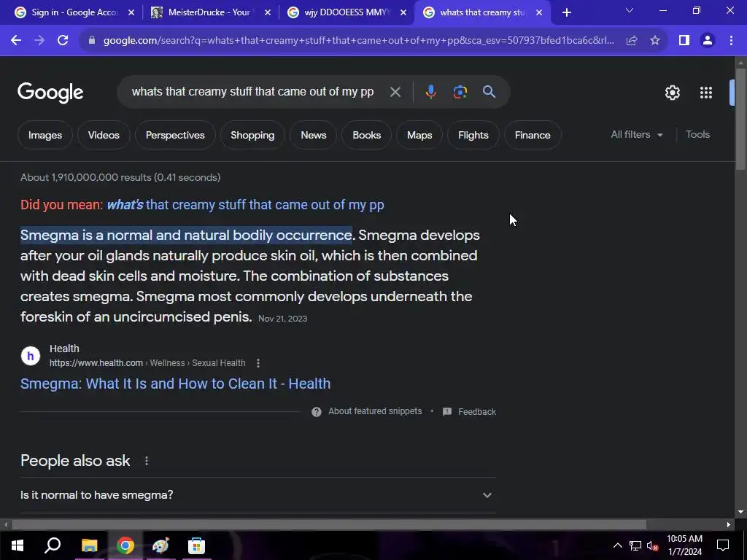Click the forward navigation arrow
The width and height of the screenshot is (747, 560).
[39, 41]
